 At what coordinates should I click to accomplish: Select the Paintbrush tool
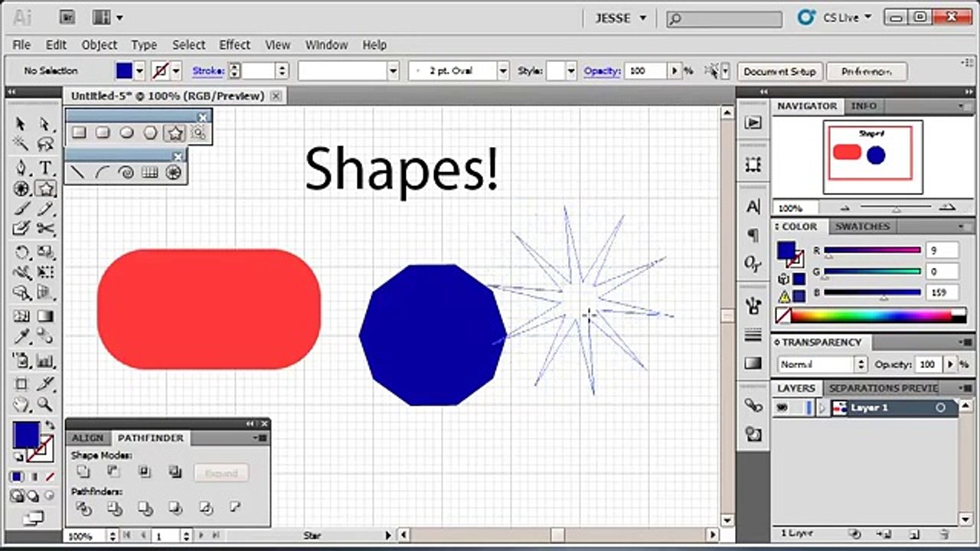coord(21,208)
